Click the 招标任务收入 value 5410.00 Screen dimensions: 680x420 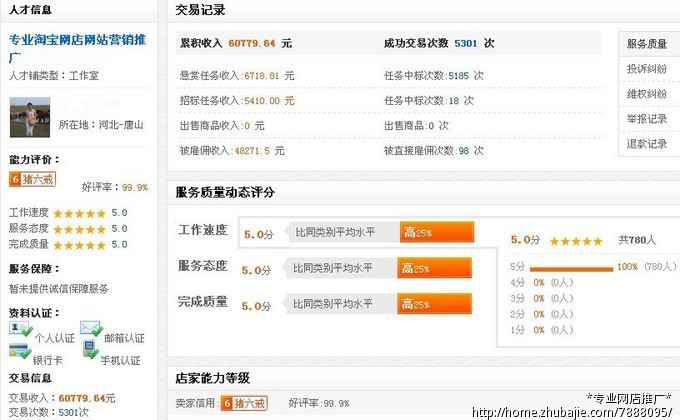pyautogui.click(x=262, y=101)
